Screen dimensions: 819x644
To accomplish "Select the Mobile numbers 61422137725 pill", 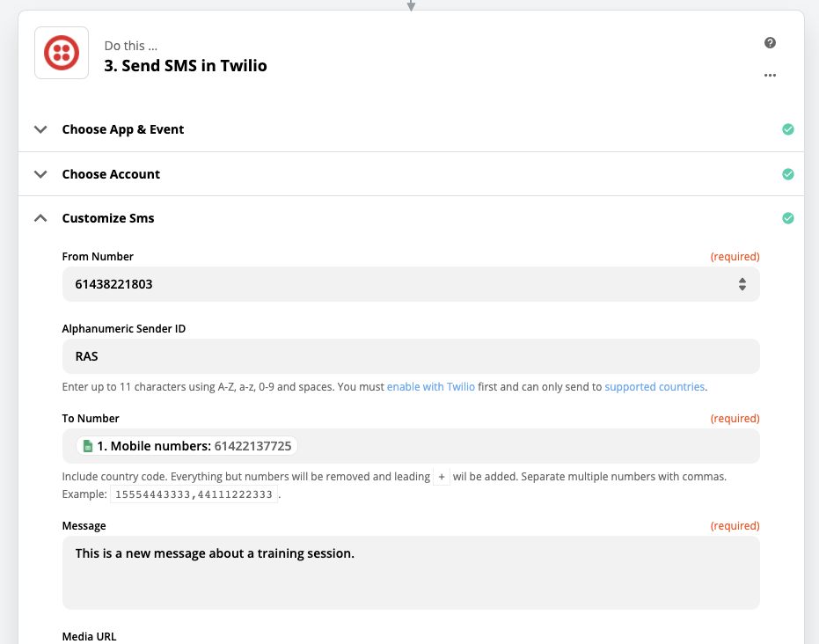I will (187, 446).
